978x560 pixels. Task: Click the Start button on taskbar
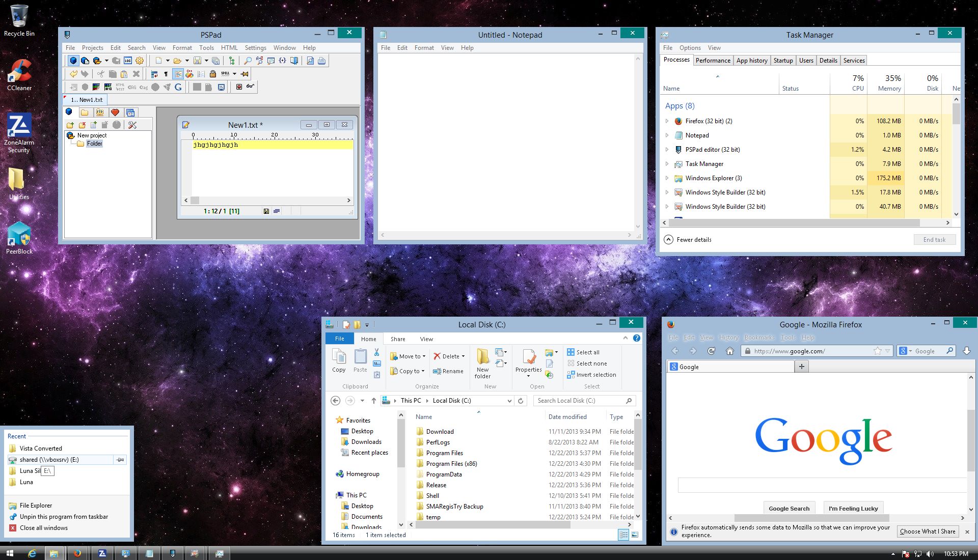click(x=10, y=553)
